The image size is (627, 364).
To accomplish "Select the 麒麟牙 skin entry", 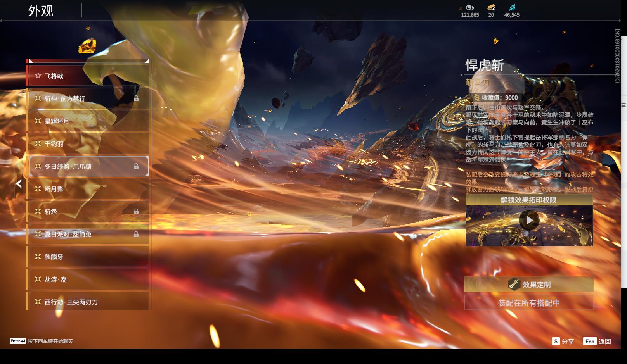I will click(88, 257).
